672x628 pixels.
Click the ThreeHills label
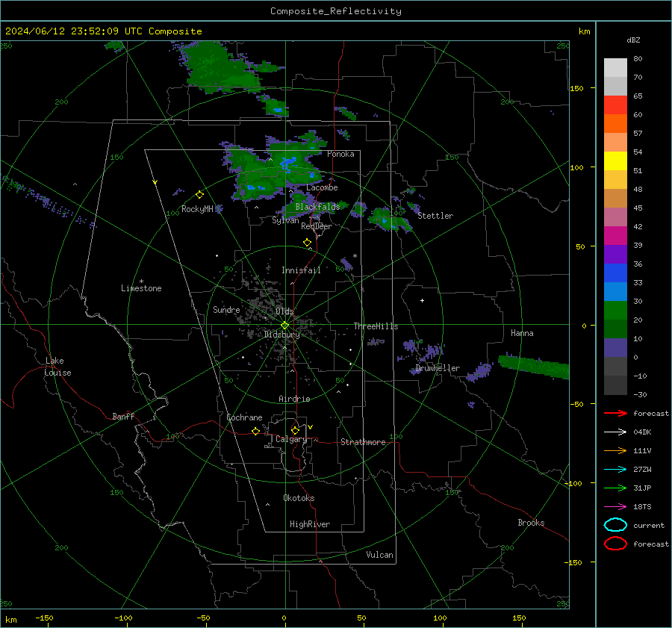376,326
